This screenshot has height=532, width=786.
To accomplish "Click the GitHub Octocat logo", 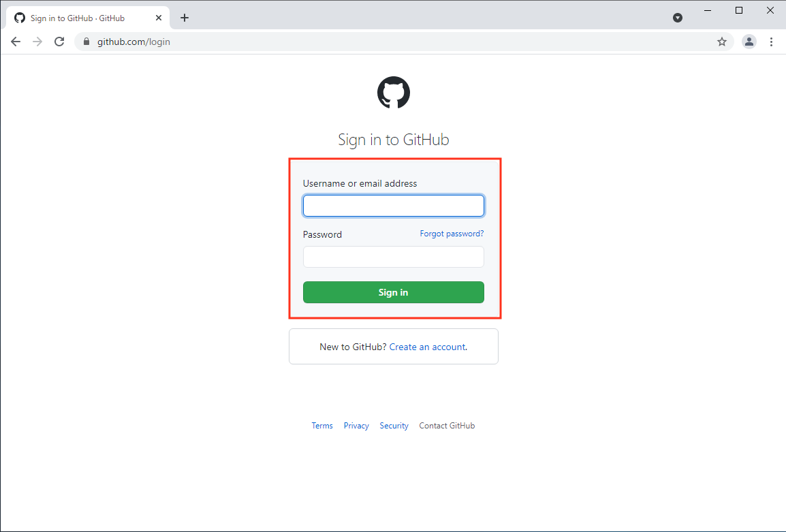I will [394, 92].
